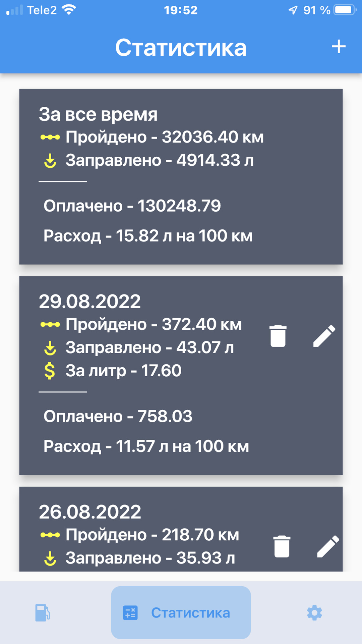Edit the 26.08.2022 entry with pencil
This screenshot has height=644, width=362.
[328, 546]
